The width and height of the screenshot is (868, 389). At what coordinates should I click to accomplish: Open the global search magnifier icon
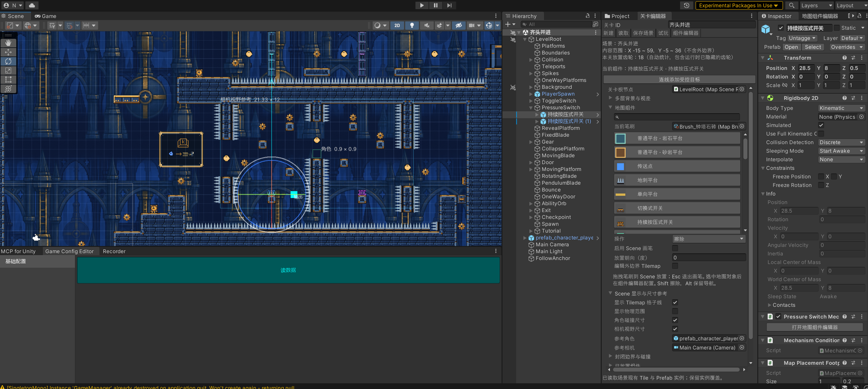click(x=792, y=5)
